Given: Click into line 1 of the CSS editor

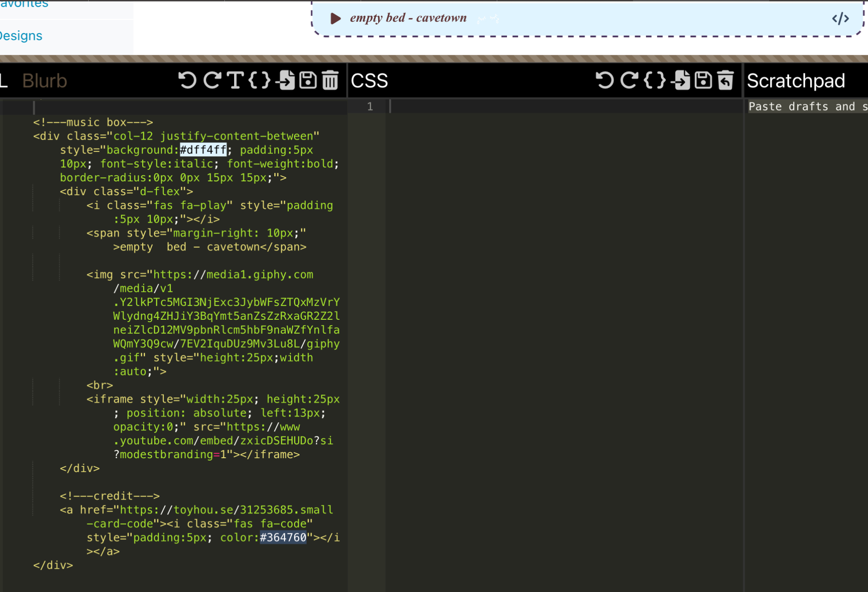Looking at the screenshot, I should [563, 107].
